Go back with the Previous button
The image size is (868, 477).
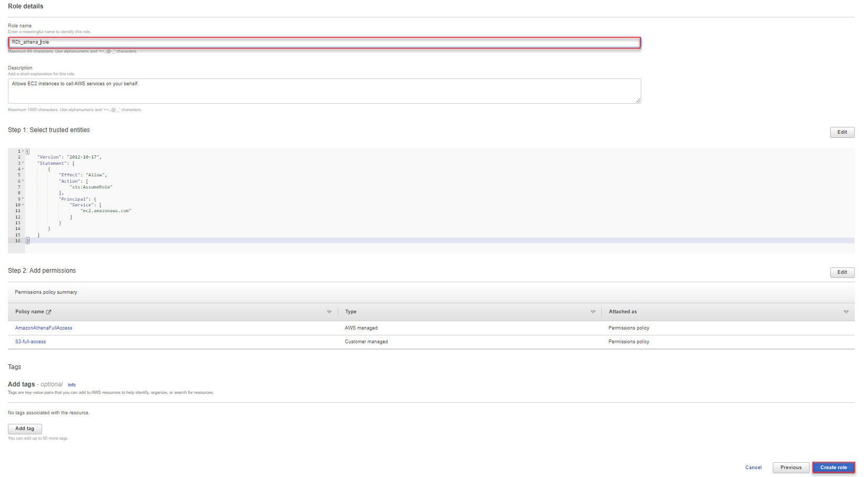coord(791,468)
